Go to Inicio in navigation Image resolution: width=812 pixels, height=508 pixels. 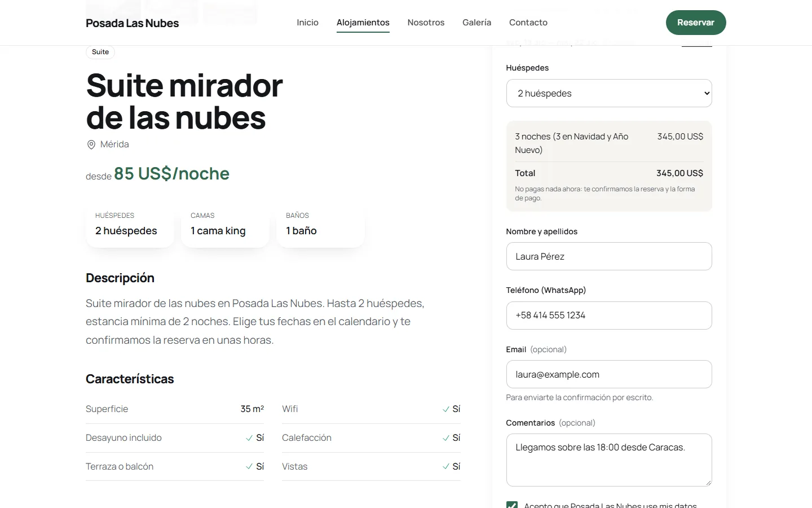point(307,23)
